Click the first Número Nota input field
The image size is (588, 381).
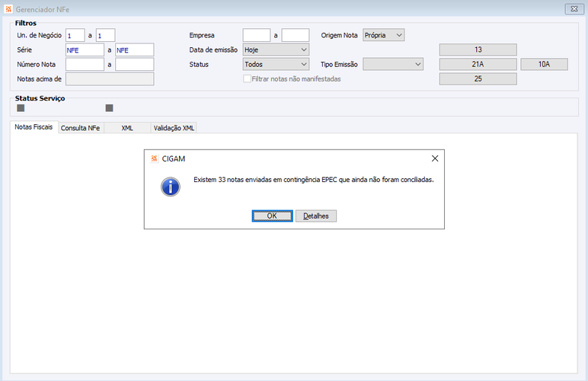coord(85,64)
